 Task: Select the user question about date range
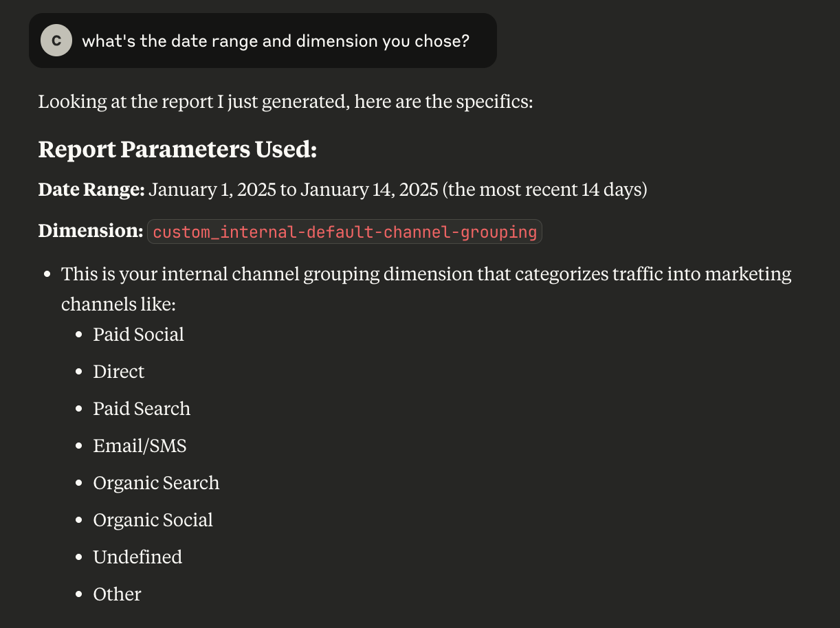[x=276, y=41]
